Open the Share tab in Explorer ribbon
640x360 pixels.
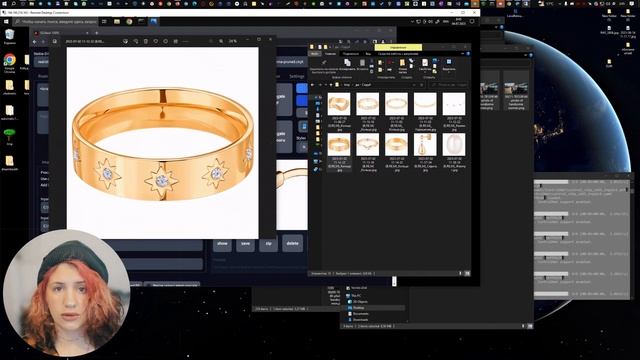click(x=350, y=54)
